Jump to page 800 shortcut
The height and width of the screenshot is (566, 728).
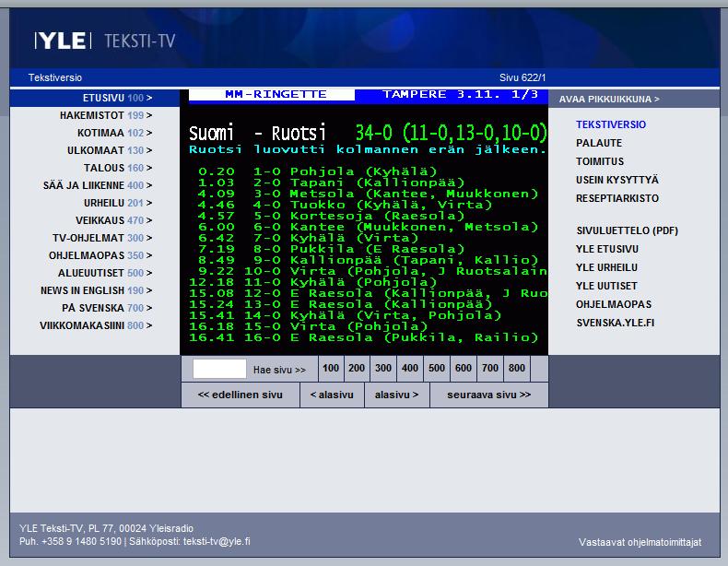tap(516, 369)
